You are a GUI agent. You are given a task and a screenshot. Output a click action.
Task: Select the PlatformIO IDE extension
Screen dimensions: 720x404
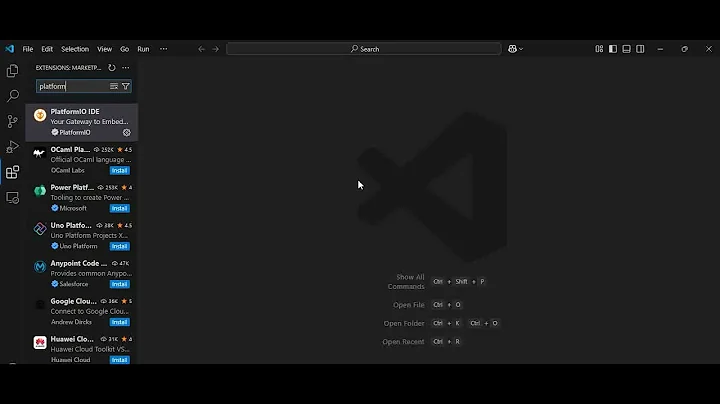coord(82,122)
